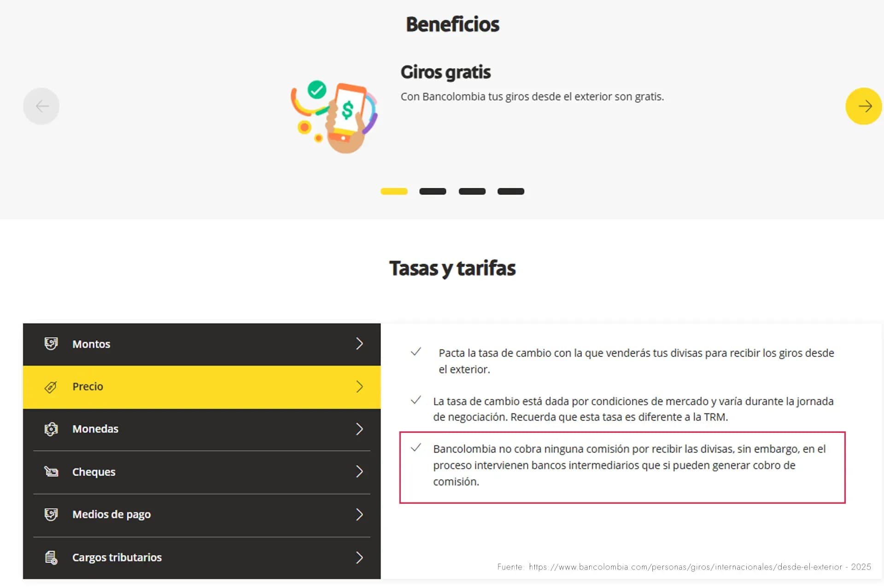884x588 pixels.
Task: Click the Montos shield icon
Action: point(51,343)
